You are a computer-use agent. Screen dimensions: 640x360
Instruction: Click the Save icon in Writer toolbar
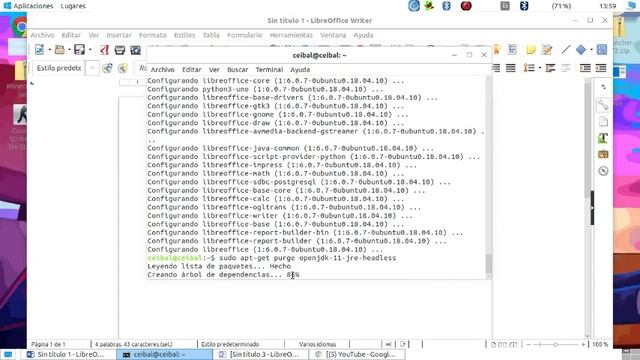(x=80, y=50)
